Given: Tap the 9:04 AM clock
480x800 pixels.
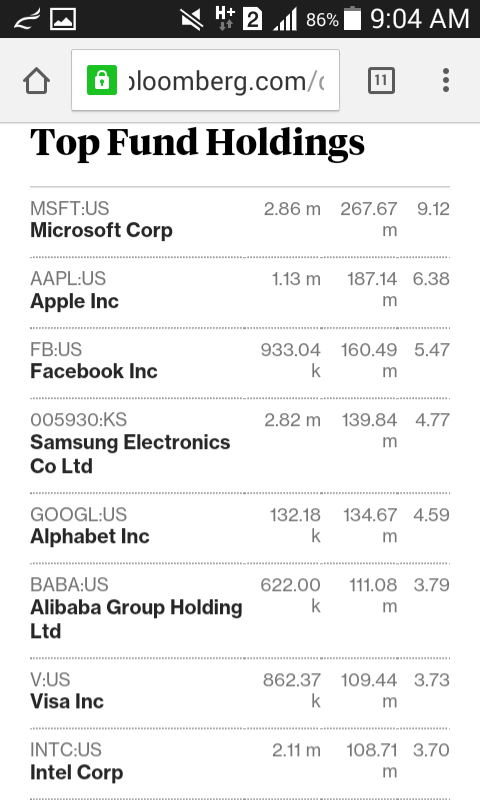Looking at the screenshot, I should click(419, 19).
